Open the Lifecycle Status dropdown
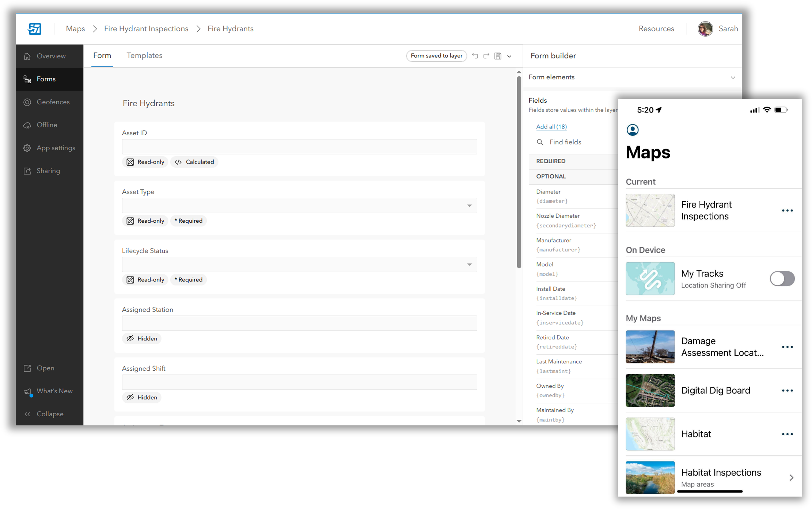This screenshot has width=812, height=509. [469, 264]
